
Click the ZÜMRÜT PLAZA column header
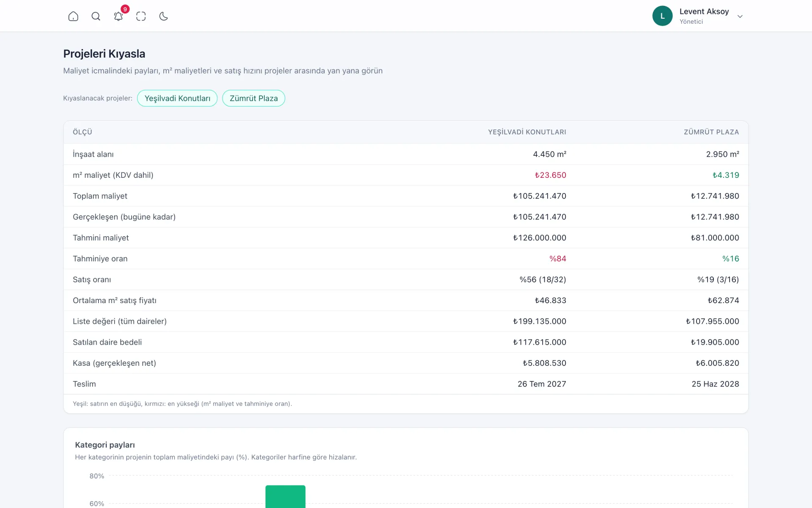click(x=711, y=132)
